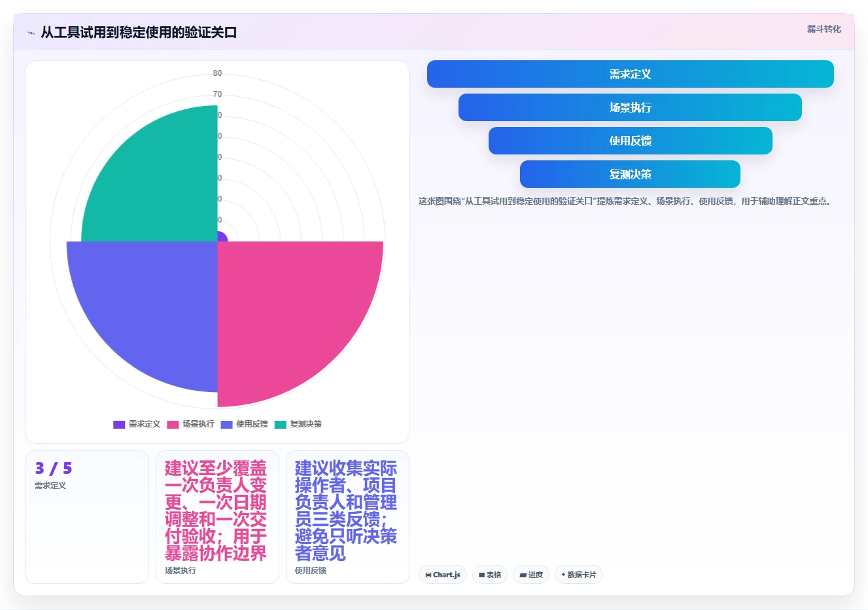
Task: Click the blue 建议收集实际操作者 card text
Action: pos(346,511)
